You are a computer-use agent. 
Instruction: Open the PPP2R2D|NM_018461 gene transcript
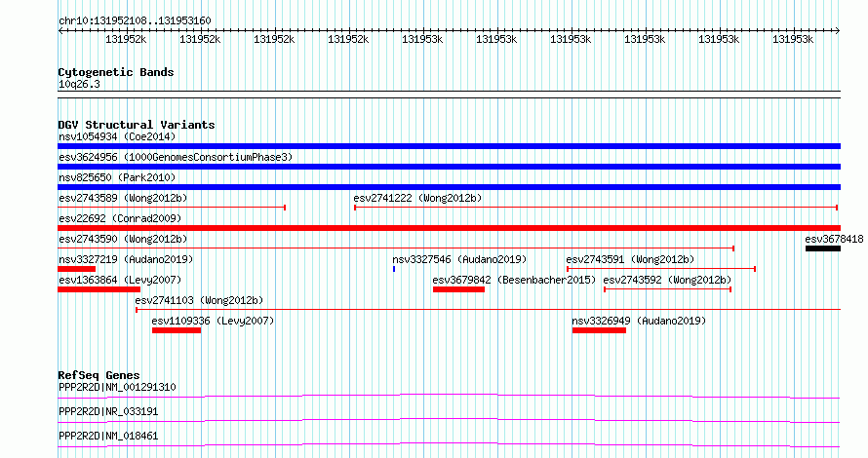click(108, 436)
